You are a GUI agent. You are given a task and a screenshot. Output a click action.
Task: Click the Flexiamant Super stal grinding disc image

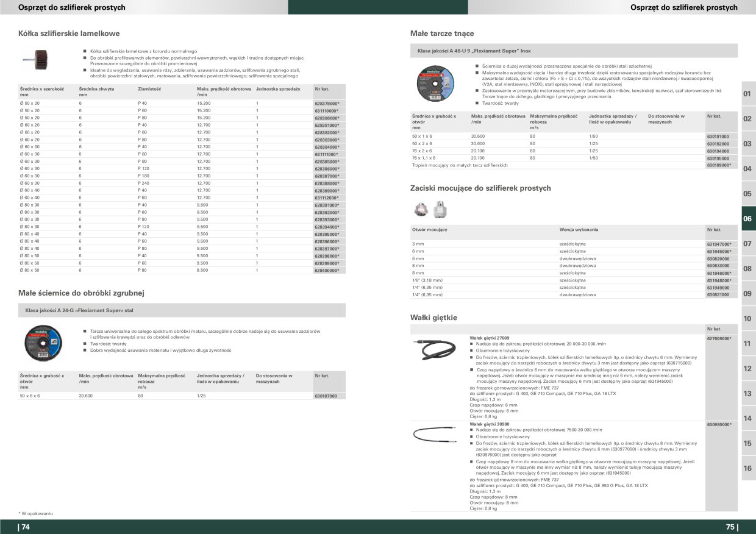43,343
